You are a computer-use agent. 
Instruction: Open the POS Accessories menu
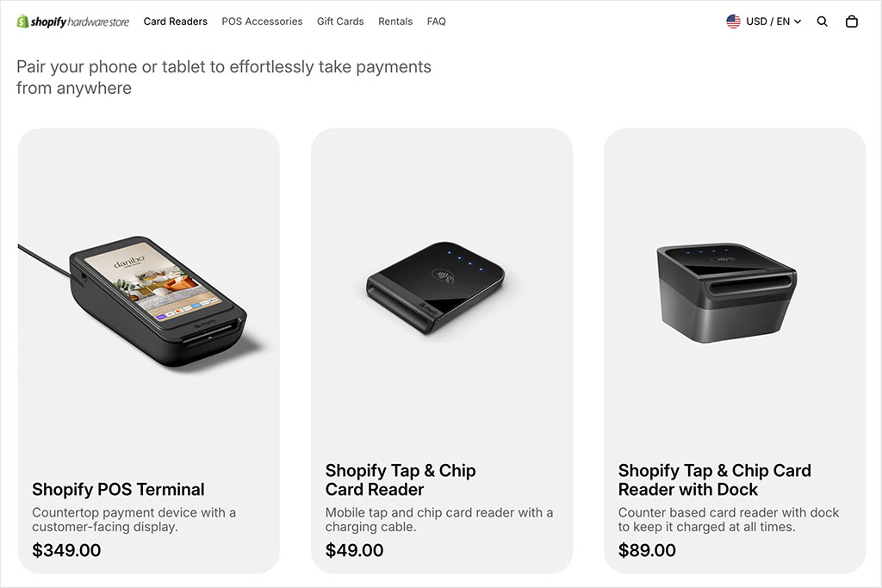pyautogui.click(x=262, y=21)
